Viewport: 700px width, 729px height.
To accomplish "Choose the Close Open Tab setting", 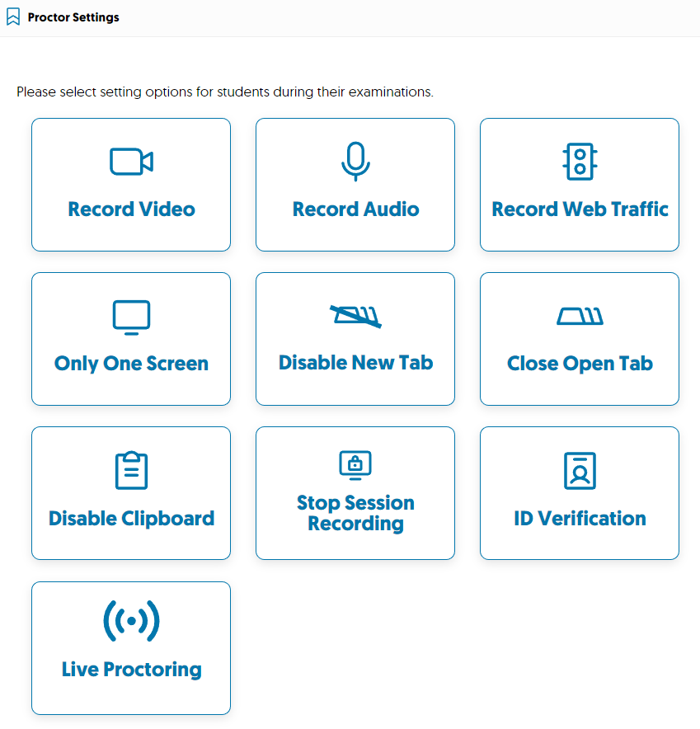I will coord(579,338).
